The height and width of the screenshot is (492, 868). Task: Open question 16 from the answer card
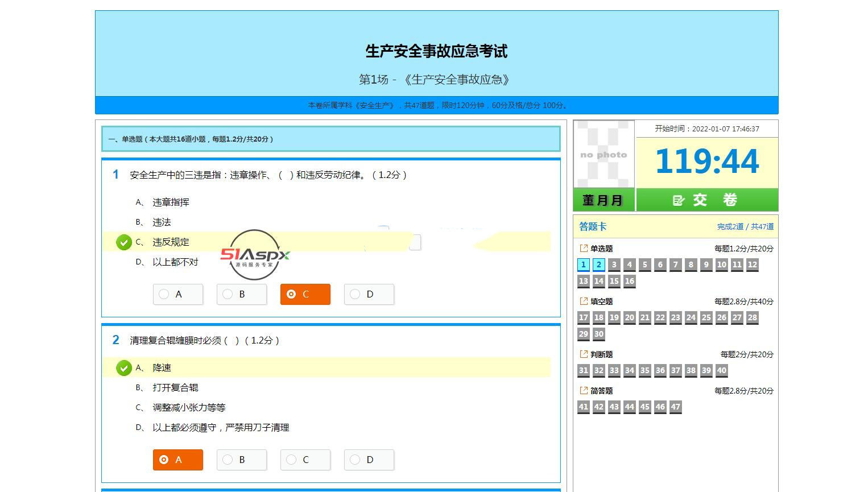coord(629,281)
